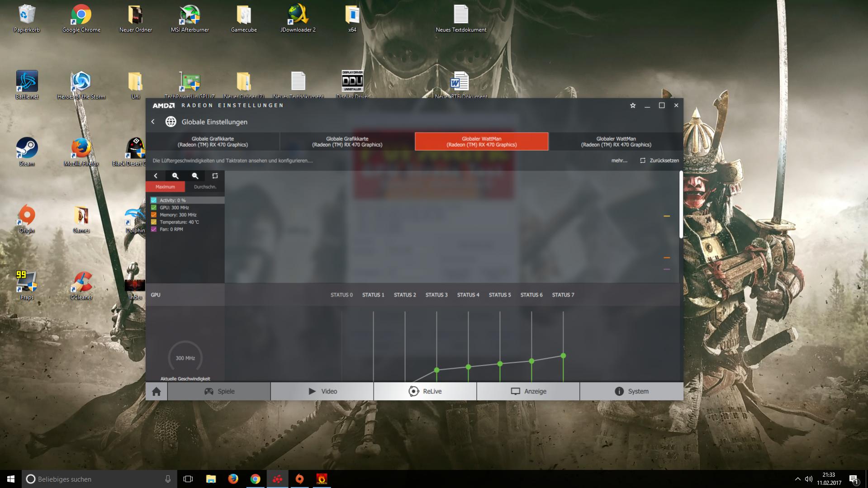868x488 pixels.
Task: Click the Radeon settings vertical scrollbar
Action: pyautogui.click(x=681, y=204)
